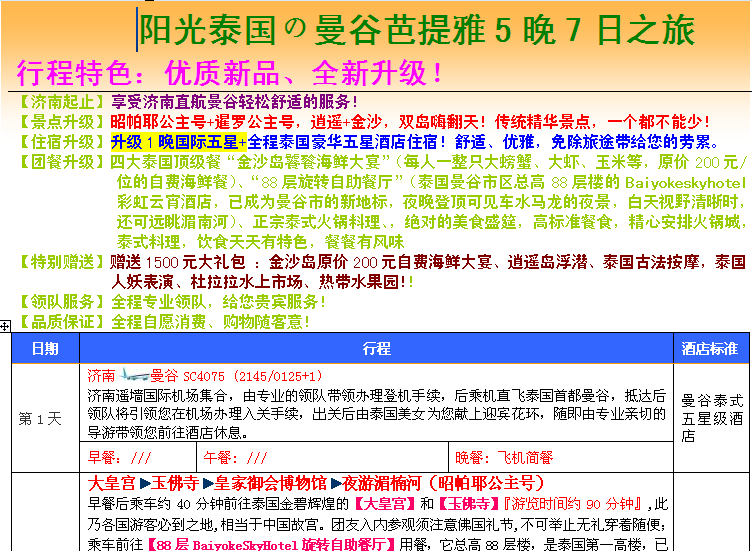Viewport: 752px width, 551px height.
Task: Click the 日期 table header cell
Action: (45, 348)
